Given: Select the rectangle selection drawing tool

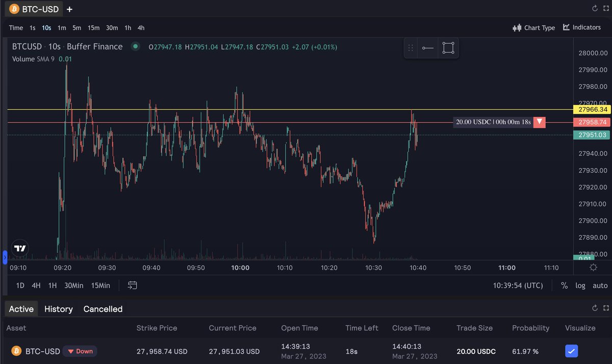Looking at the screenshot, I should tap(448, 47).
